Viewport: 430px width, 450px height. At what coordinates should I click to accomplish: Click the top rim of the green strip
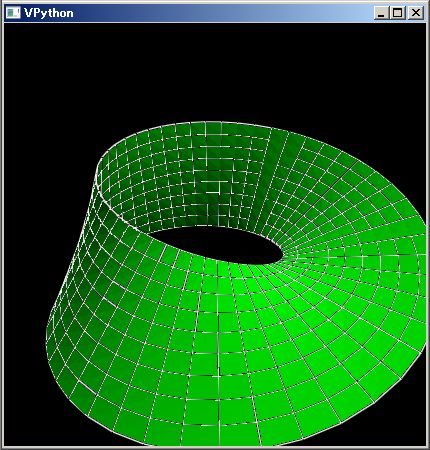(x=207, y=123)
